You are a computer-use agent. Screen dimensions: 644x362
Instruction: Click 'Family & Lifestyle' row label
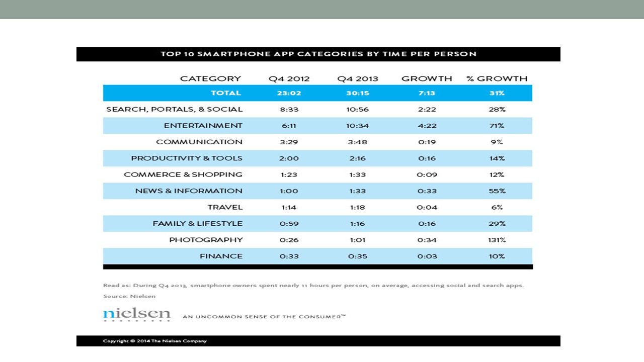coord(198,224)
